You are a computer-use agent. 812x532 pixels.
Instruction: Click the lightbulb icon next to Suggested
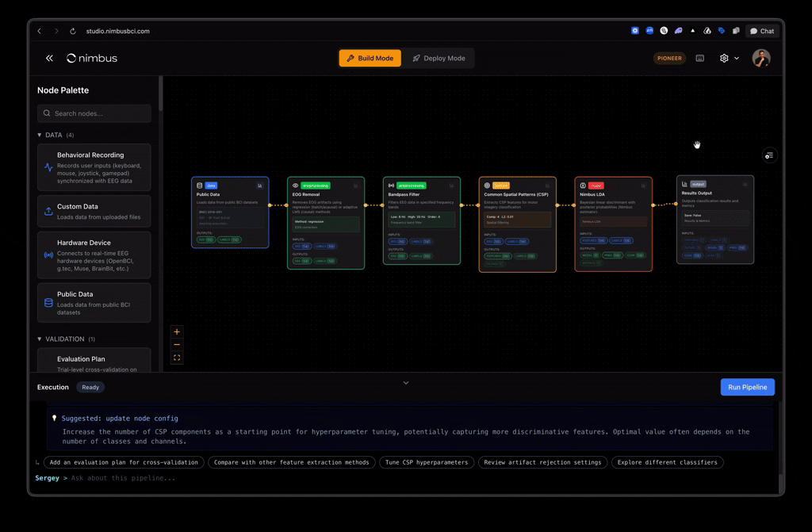[55, 418]
